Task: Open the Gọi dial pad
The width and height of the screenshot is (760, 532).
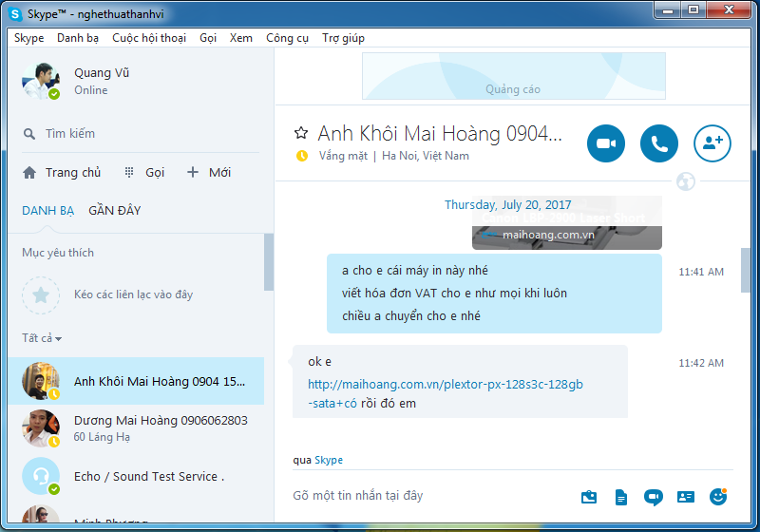Action: [144, 172]
